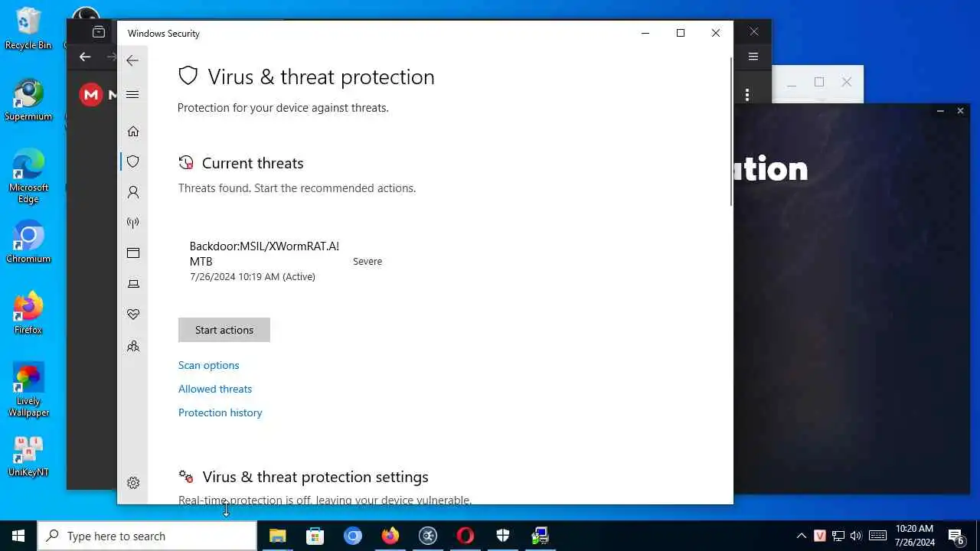This screenshot has width=980, height=551.
Task: Open Device performance & health icon
Action: (x=133, y=315)
